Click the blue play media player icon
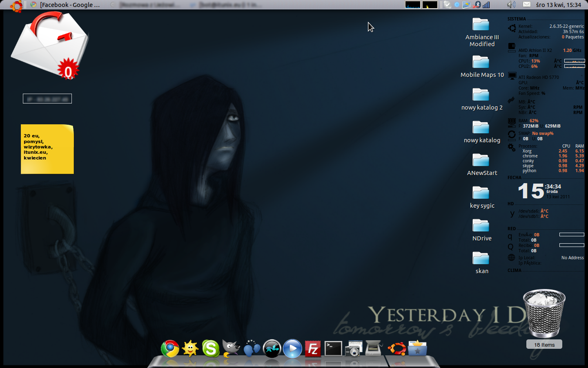This screenshot has height=368, width=588. [x=292, y=349]
